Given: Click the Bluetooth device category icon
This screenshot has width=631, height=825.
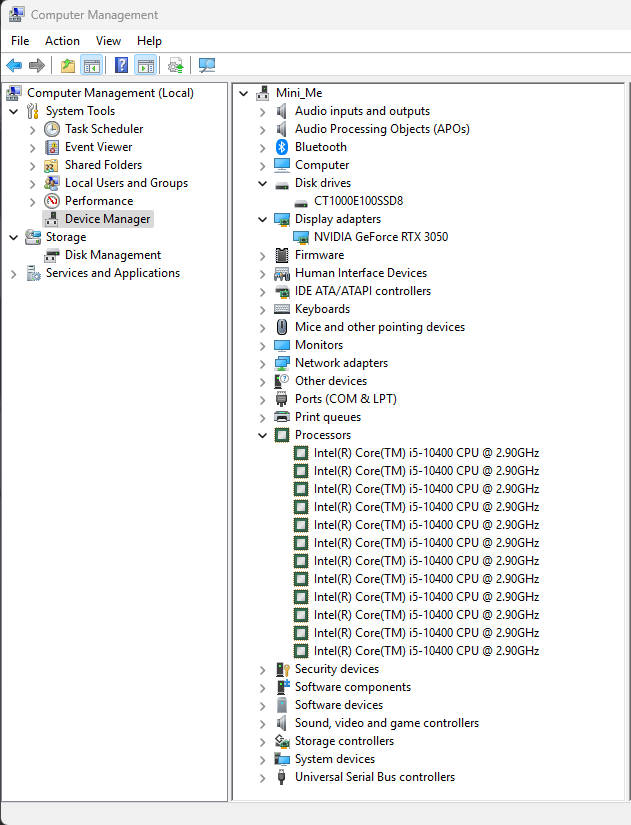Looking at the screenshot, I should 282,147.
